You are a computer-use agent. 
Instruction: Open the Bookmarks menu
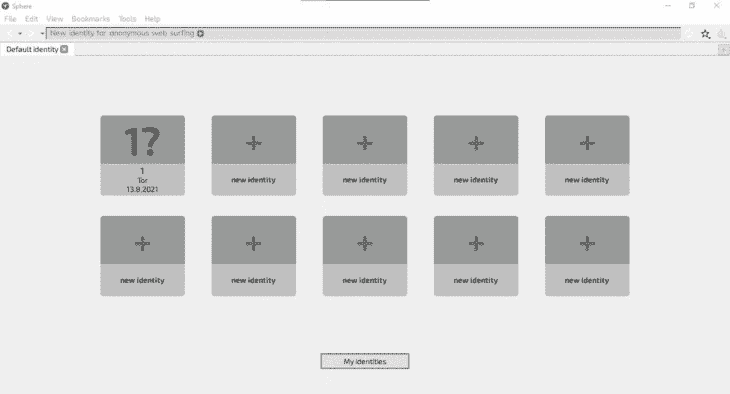[90, 19]
